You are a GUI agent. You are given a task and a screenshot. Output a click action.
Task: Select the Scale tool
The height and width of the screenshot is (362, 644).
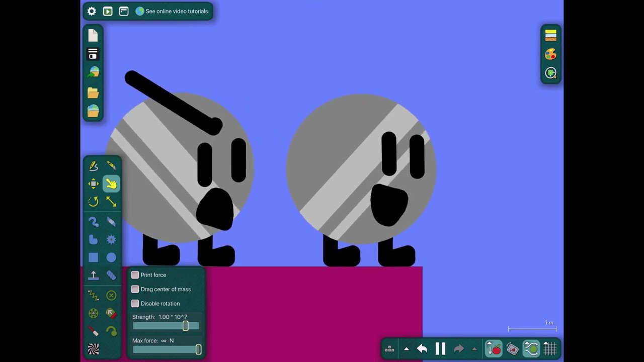click(111, 202)
